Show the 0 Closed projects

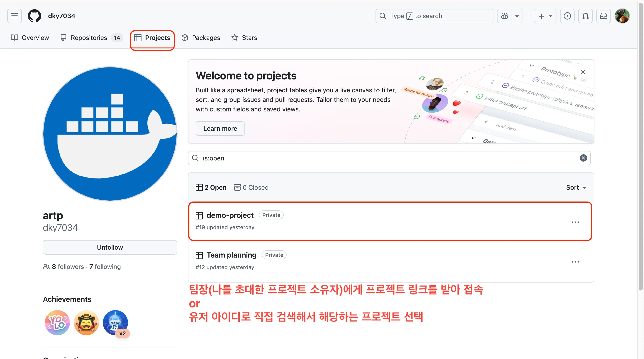pyautogui.click(x=251, y=187)
